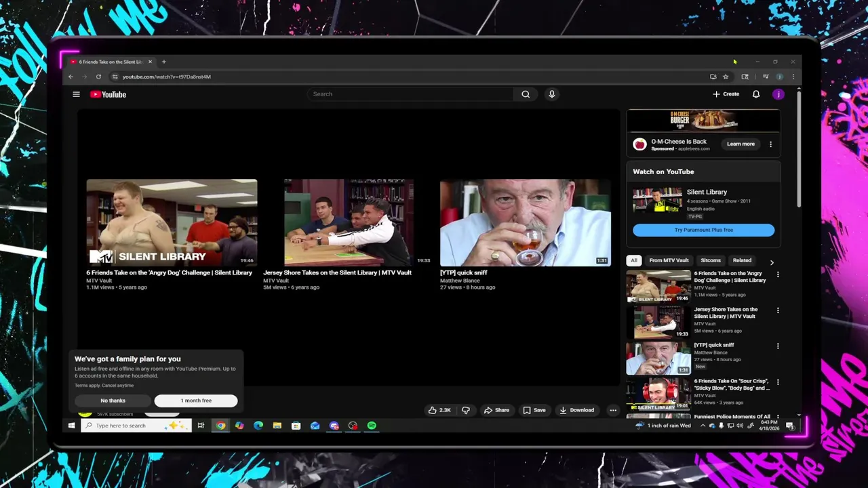868x488 pixels.
Task: Open sidebar '6 Friends Take On Sour Crisp' thumbnail
Action: 658,394
